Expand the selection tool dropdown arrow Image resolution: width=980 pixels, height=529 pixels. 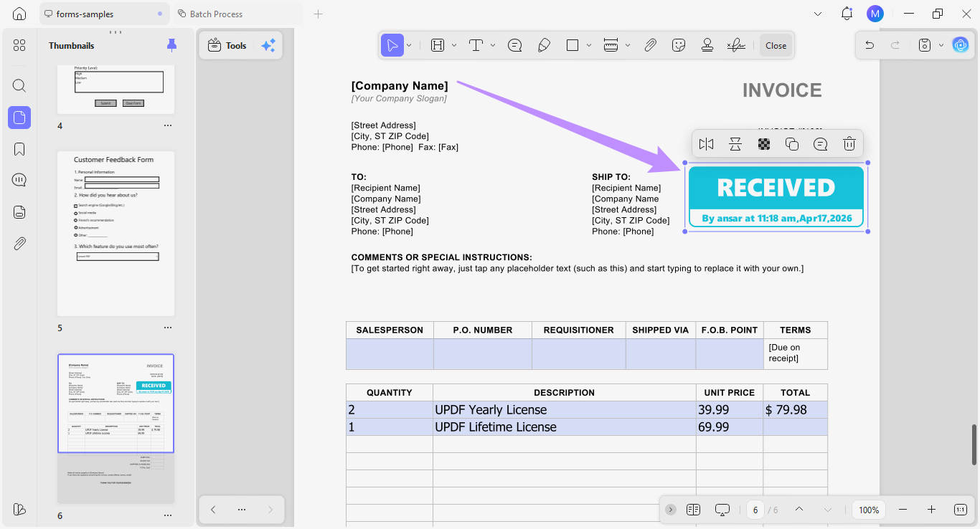coord(409,45)
